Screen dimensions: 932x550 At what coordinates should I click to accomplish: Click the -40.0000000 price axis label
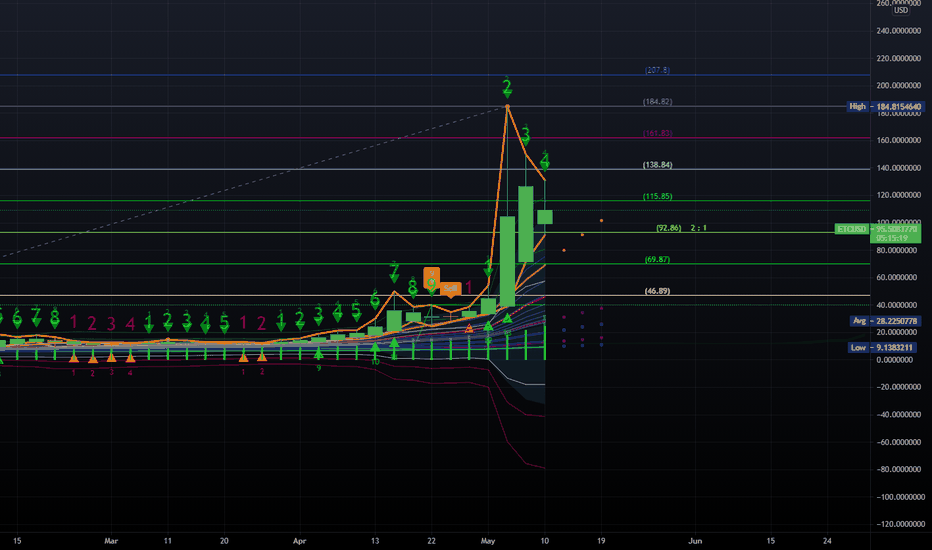898,414
